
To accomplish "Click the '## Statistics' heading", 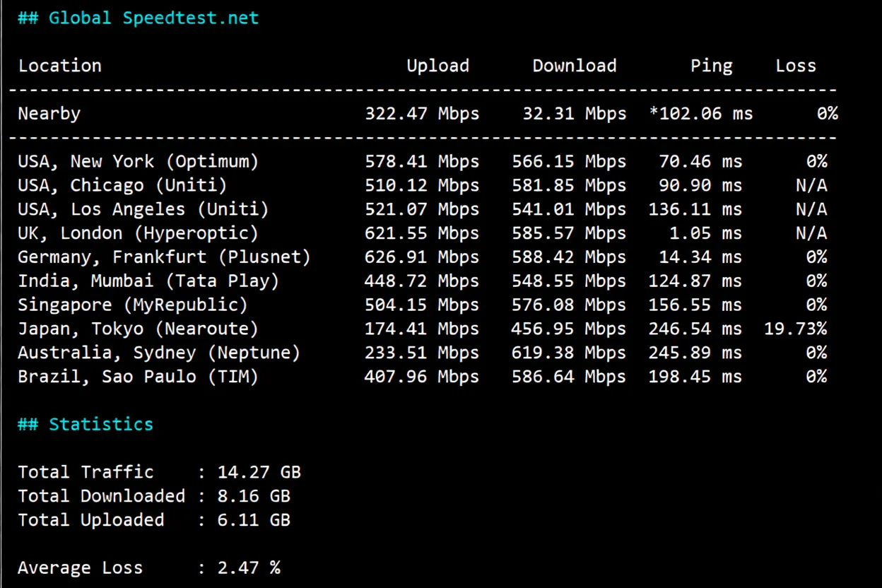I will 86,425.
